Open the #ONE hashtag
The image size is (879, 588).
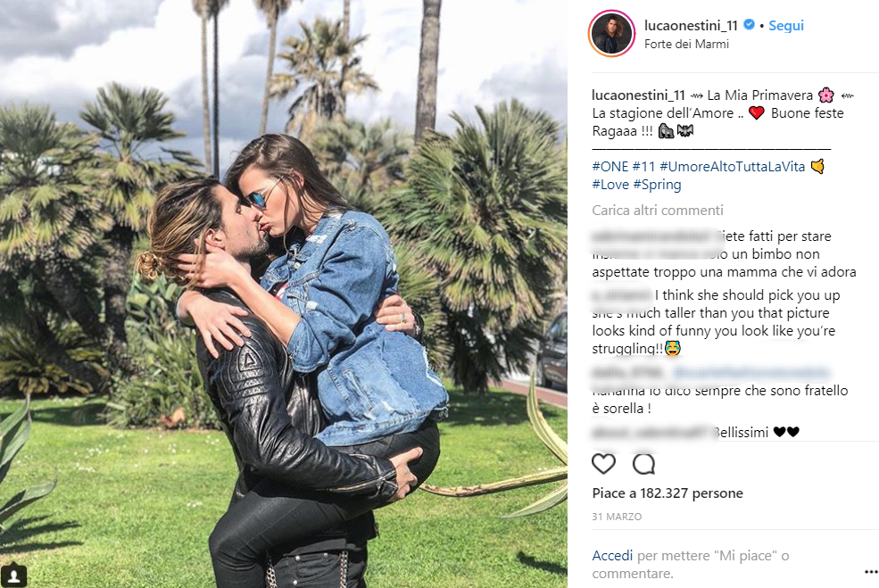click(609, 167)
